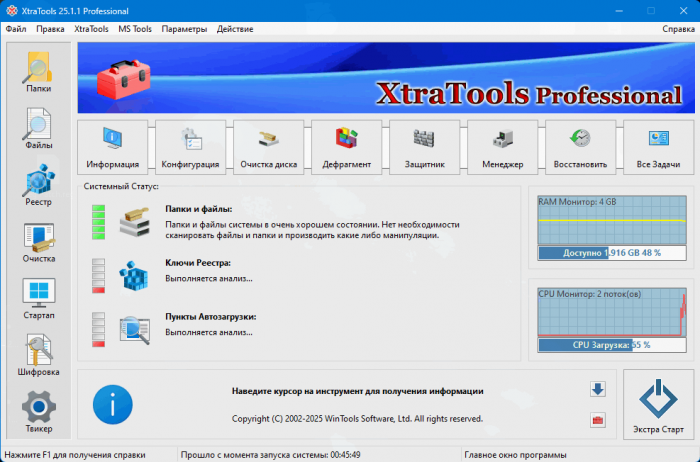Click the Папки и файлы heading
The height and width of the screenshot is (462, 700).
click(x=199, y=209)
